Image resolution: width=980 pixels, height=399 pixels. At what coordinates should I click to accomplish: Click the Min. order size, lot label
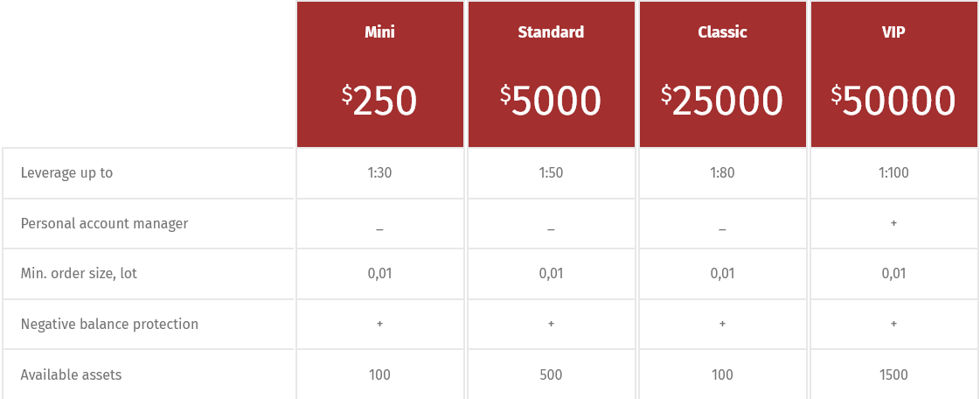(79, 274)
